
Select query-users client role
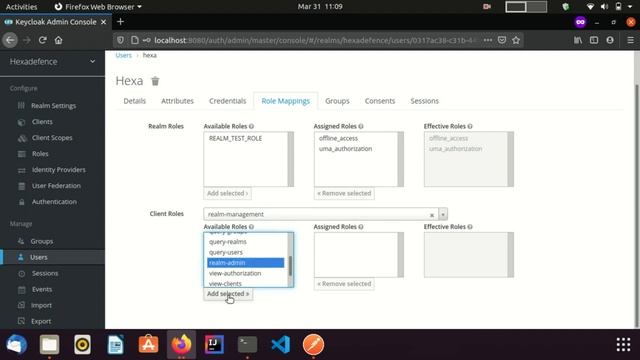pos(226,252)
